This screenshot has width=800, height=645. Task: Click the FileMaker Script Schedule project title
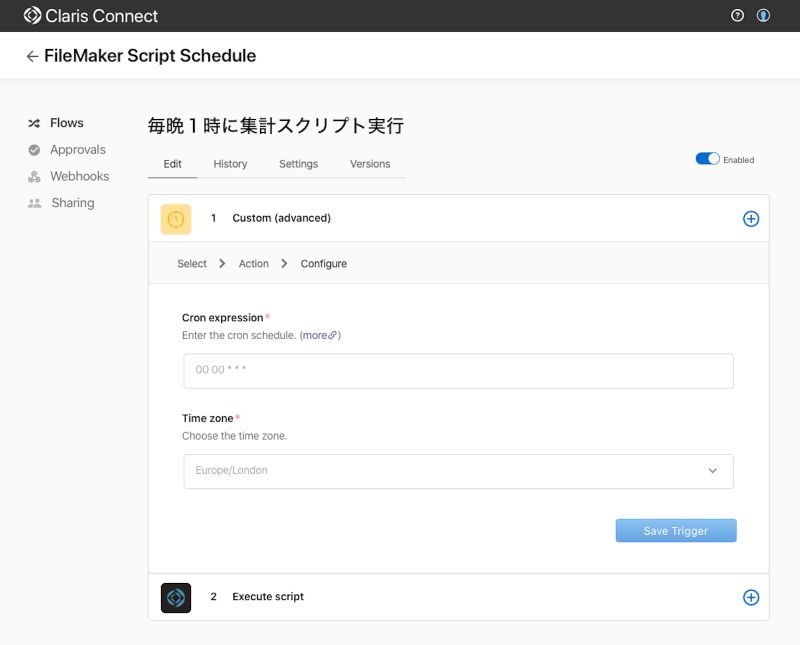(150, 56)
